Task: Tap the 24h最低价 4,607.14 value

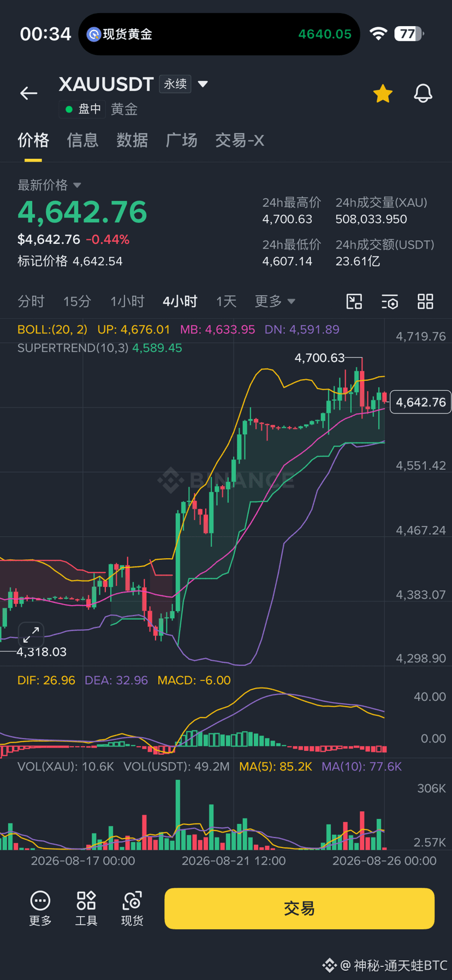Action: (x=287, y=261)
